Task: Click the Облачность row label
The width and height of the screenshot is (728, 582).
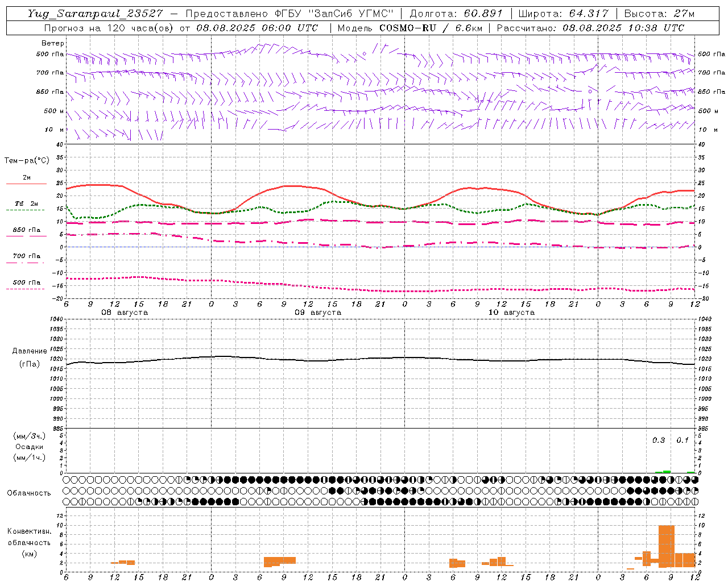Action: click(29, 493)
